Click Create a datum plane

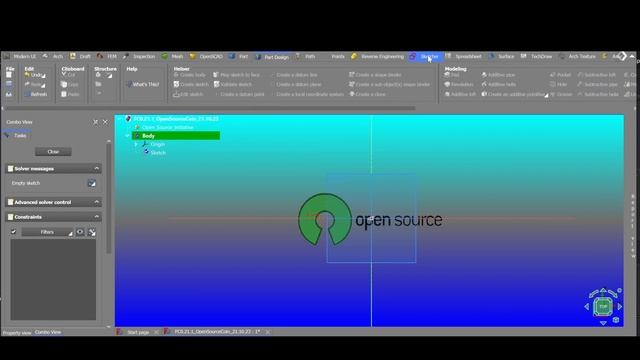tap(295, 84)
